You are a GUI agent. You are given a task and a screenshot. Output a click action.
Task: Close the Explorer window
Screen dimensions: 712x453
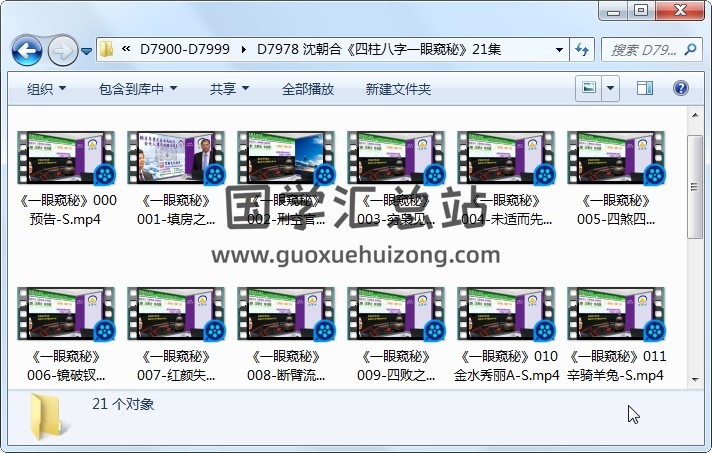coord(680,10)
